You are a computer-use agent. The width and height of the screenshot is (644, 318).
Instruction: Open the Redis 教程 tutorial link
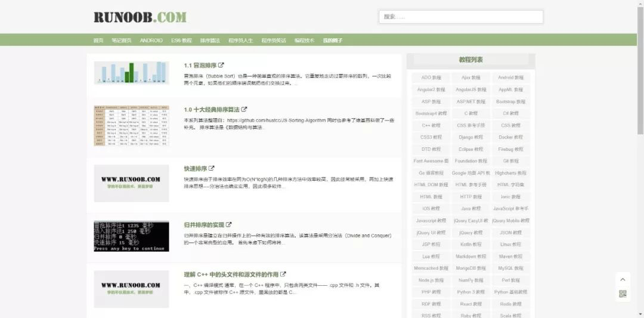(x=510, y=304)
